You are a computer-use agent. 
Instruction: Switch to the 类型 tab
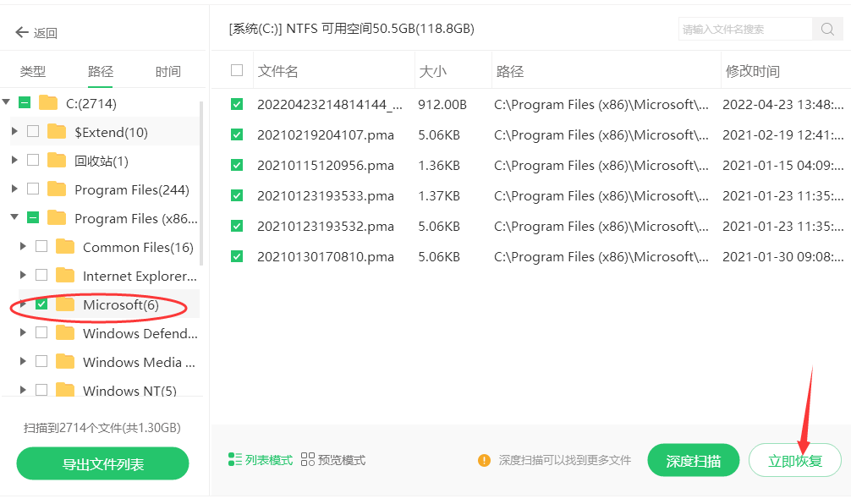pyautogui.click(x=33, y=72)
